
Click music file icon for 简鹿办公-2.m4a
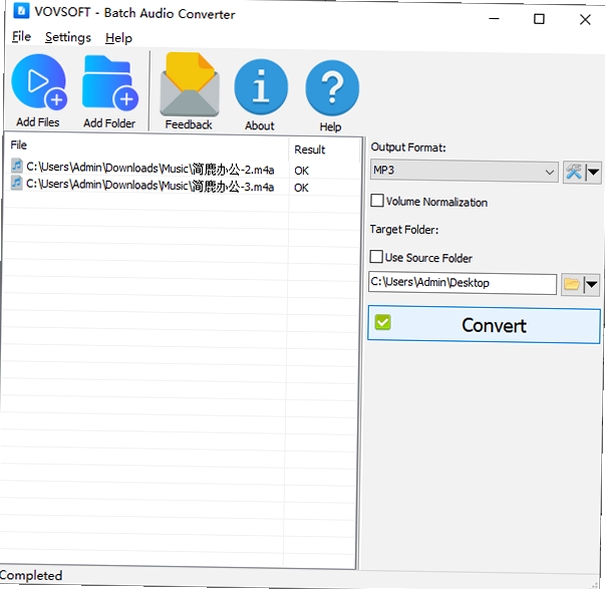[17, 165]
